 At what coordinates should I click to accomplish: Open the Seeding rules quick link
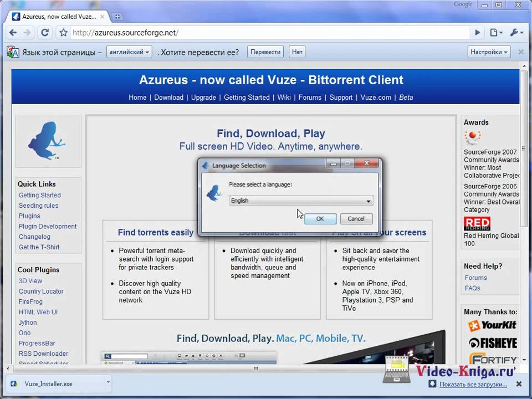tap(38, 206)
